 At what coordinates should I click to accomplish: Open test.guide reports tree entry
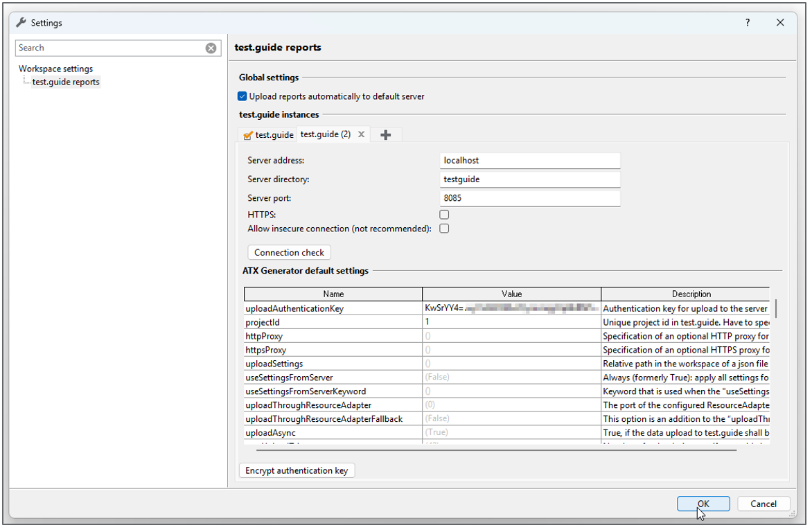(66, 82)
